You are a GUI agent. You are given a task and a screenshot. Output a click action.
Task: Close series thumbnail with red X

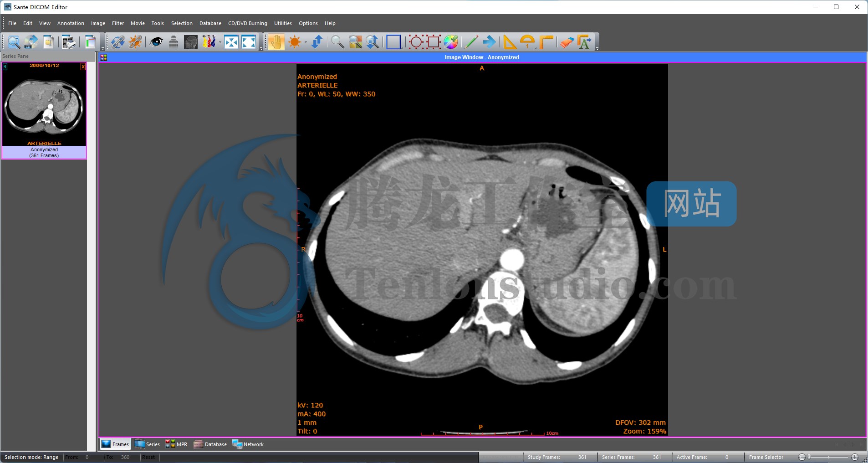(x=83, y=67)
